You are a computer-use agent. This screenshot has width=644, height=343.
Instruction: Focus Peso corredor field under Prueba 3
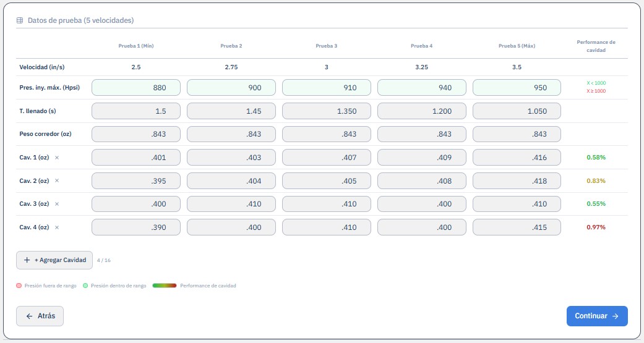tap(327, 134)
